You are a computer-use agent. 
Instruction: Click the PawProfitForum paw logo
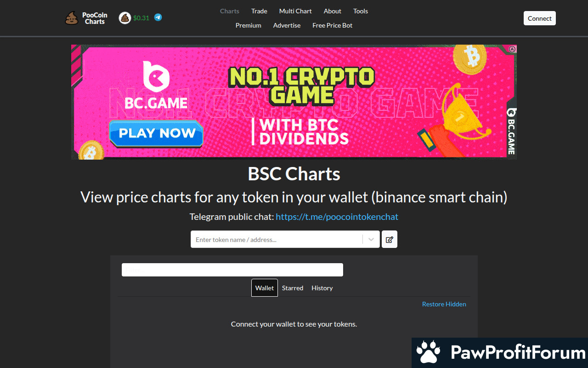tap(428, 352)
